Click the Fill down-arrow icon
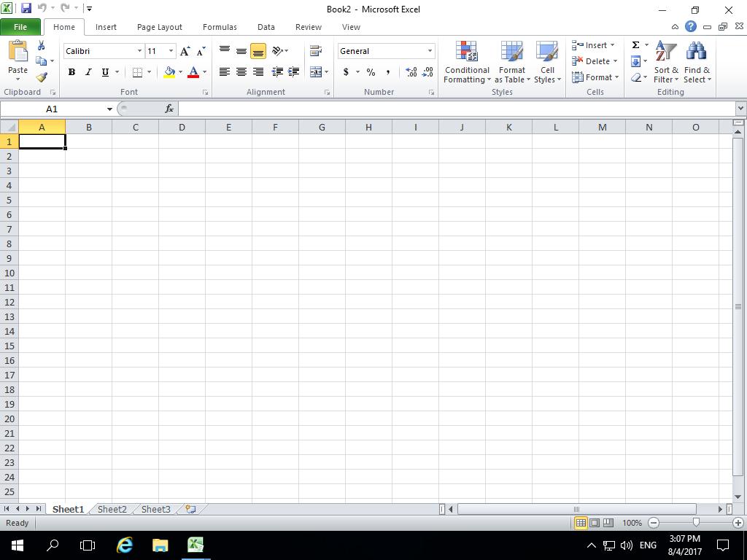Image resolution: width=747 pixels, height=560 pixels. [635, 61]
